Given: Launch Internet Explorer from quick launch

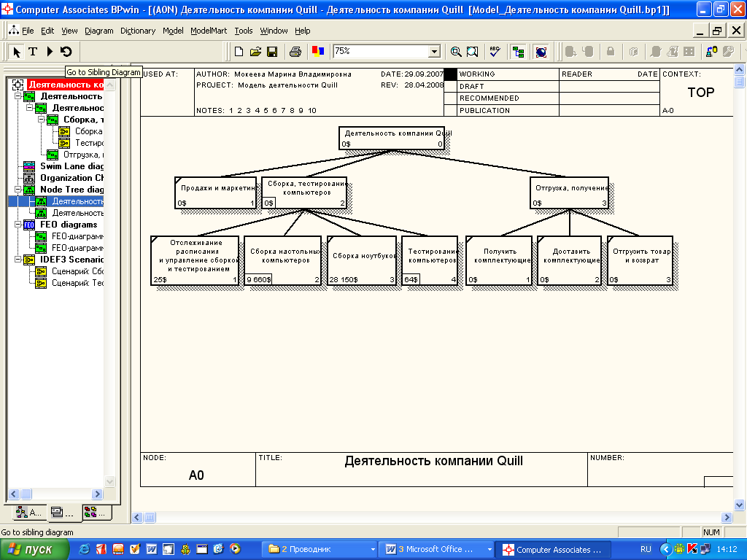Looking at the screenshot, I should 84,549.
